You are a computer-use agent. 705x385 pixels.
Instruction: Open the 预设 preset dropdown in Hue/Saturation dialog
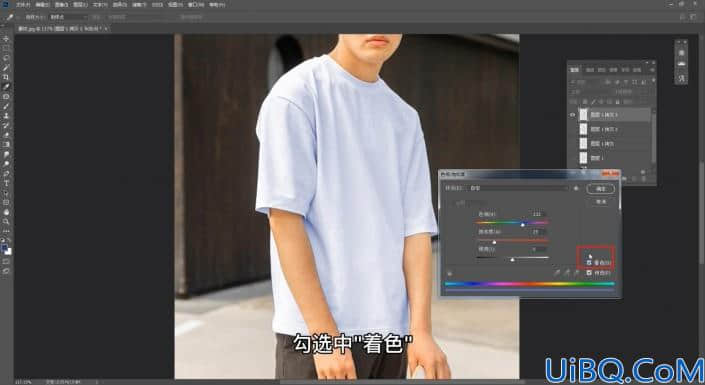(518, 188)
